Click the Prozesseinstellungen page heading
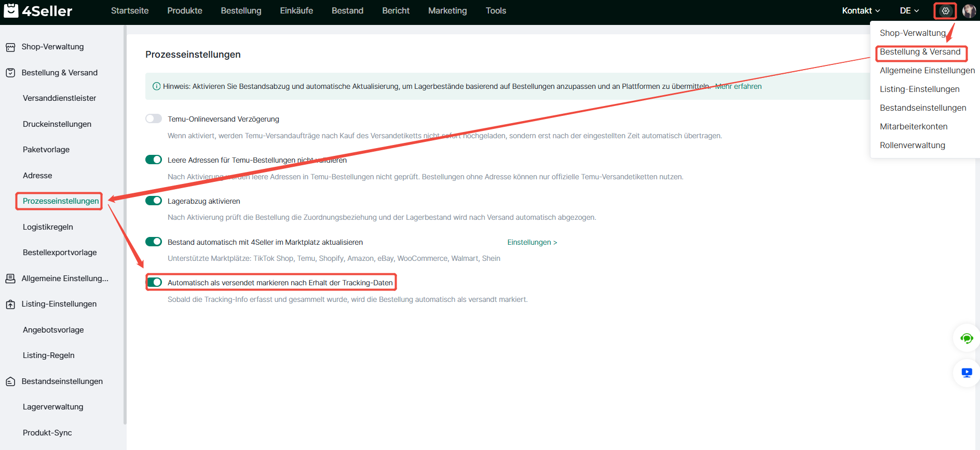 [x=193, y=55]
